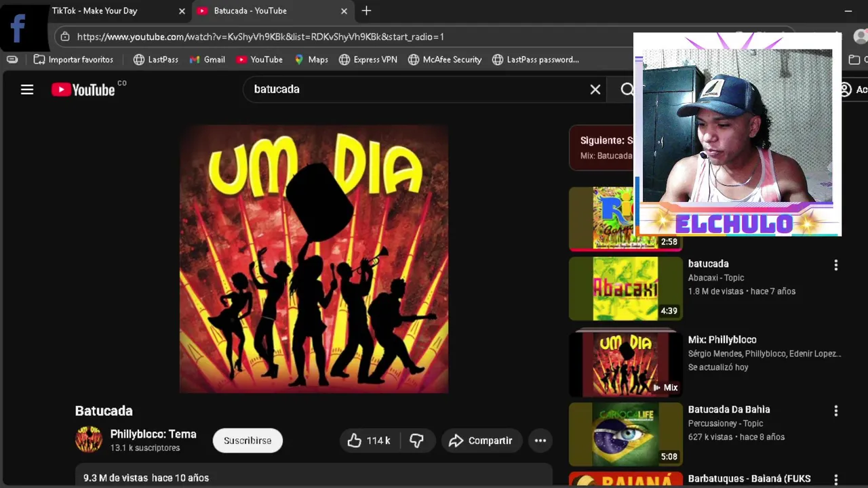Go to YouTube home via logo
The height and width of the screenshot is (488, 868).
(83, 89)
